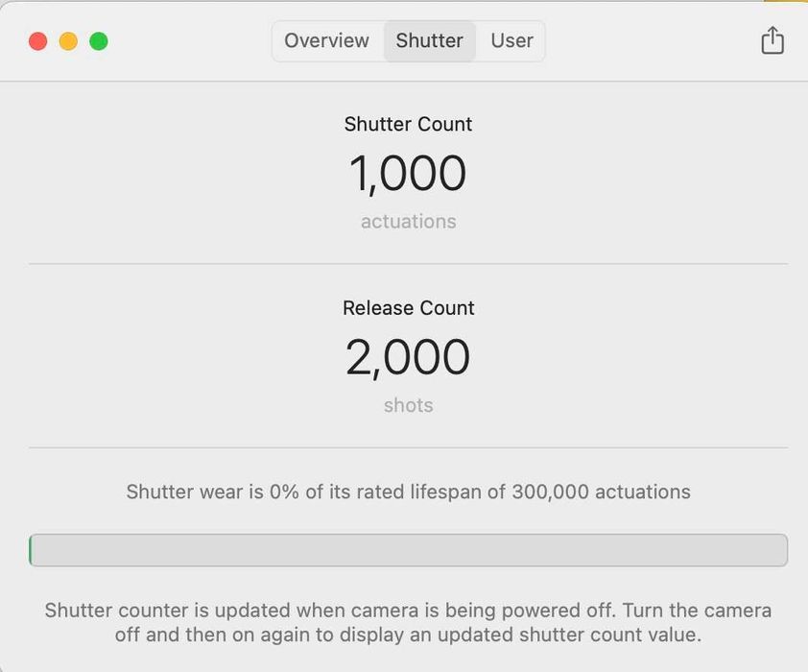Screen dimensions: 808x672
Task: Click the "updated shutter count value" note line
Action: coord(408,635)
